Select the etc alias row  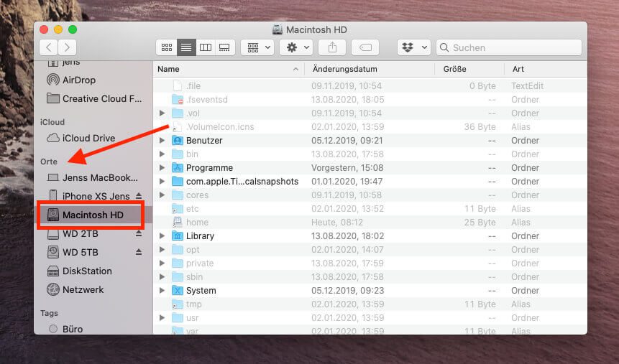click(370, 209)
